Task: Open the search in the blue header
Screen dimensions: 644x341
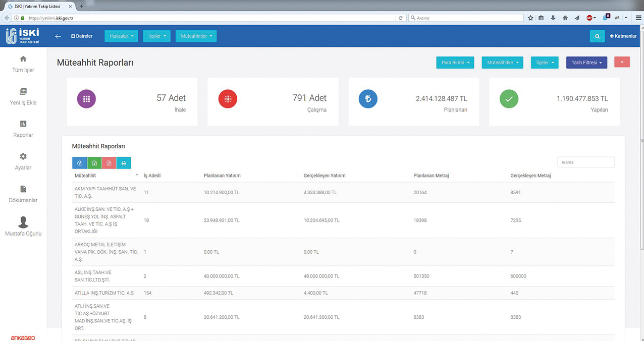Action: (597, 36)
